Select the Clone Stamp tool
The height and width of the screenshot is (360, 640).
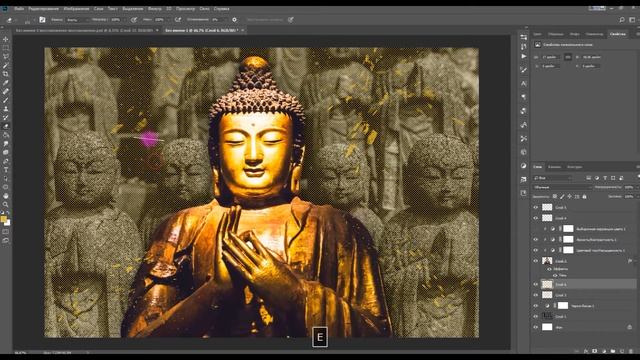6,109
